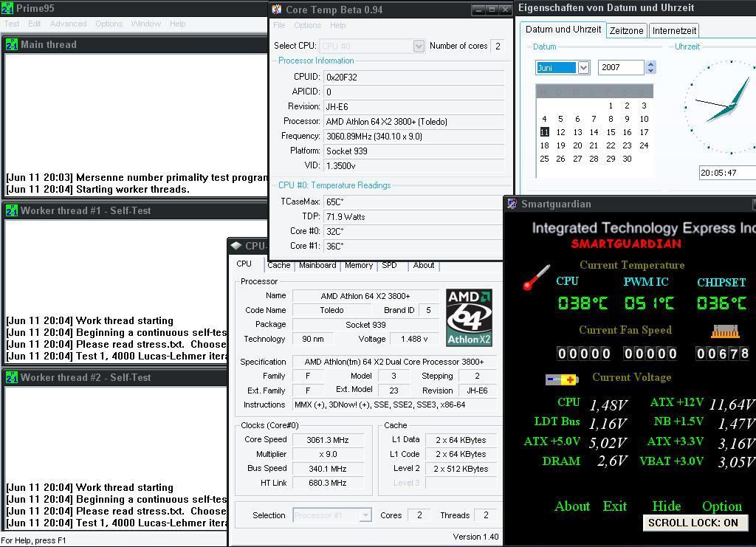Select day 30 in the calendar
Screen dimensions: 756x547
pyautogui.click(x=627, y=159)
